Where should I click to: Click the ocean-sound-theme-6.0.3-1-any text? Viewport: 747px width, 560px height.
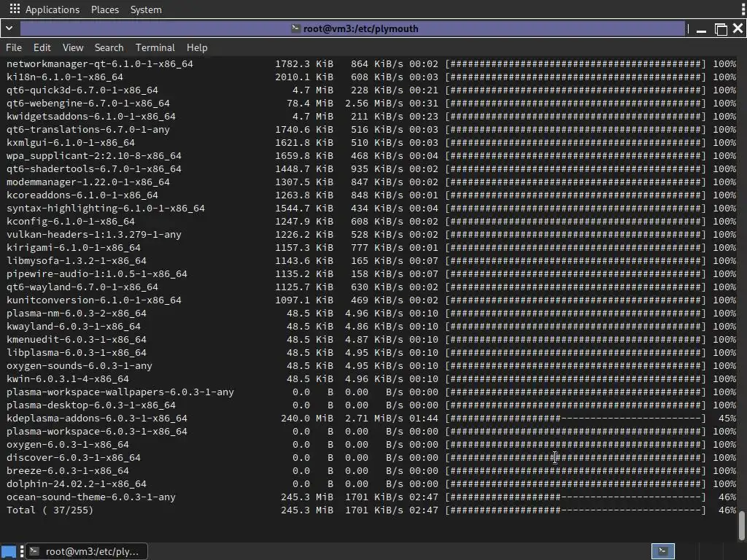tap(91, 497)
